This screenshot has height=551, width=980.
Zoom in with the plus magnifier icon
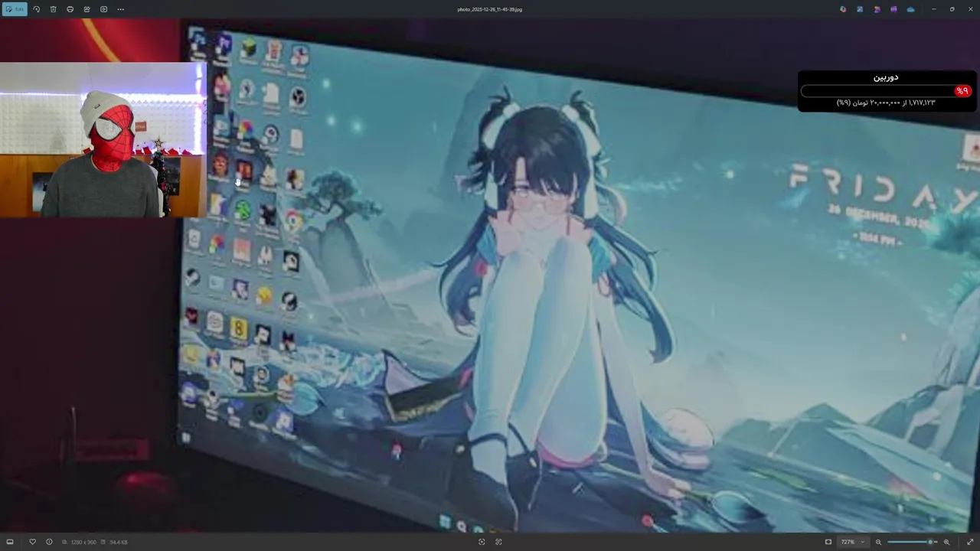point(946,542)
